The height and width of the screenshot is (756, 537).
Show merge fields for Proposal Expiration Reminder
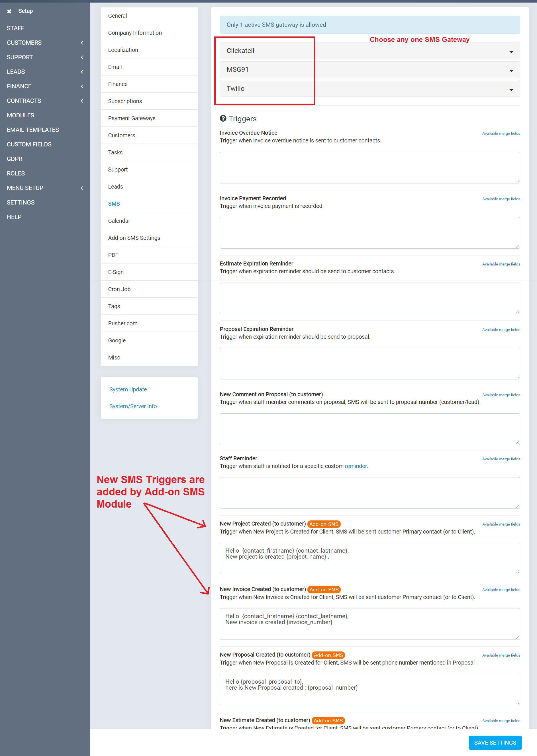(x=501, y=330)
